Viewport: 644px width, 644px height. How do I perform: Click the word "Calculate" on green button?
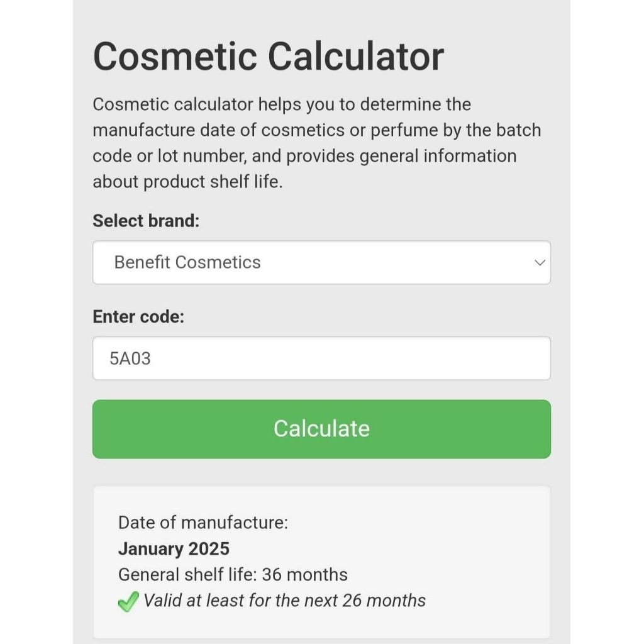(321, 428)
